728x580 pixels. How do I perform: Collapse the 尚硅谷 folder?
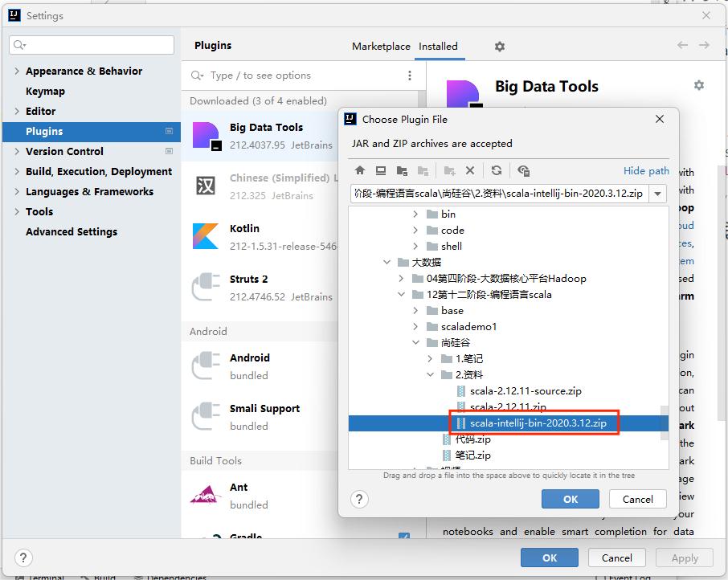(415, 342)
